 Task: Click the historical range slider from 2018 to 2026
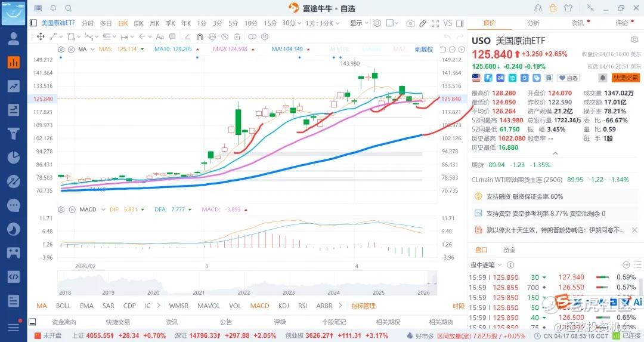point(247,284)
